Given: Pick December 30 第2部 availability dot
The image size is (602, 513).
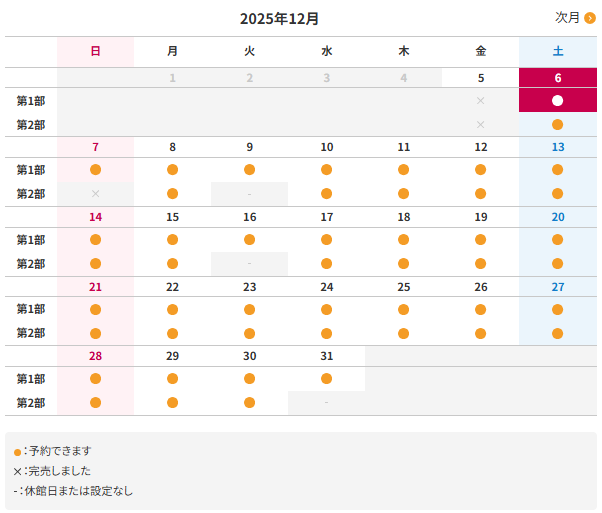Looking at the screenshot, I should click(x=249, y=403).
